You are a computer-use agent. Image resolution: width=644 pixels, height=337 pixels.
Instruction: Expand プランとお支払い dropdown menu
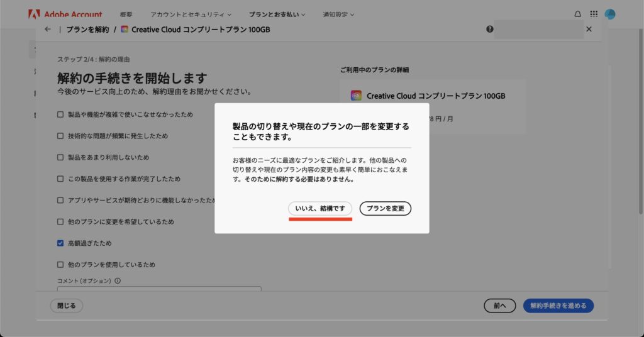coord(277,14)
